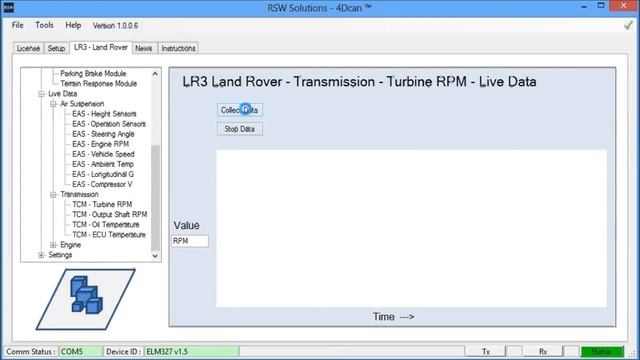Open the File menu

(x=18, y=25)
